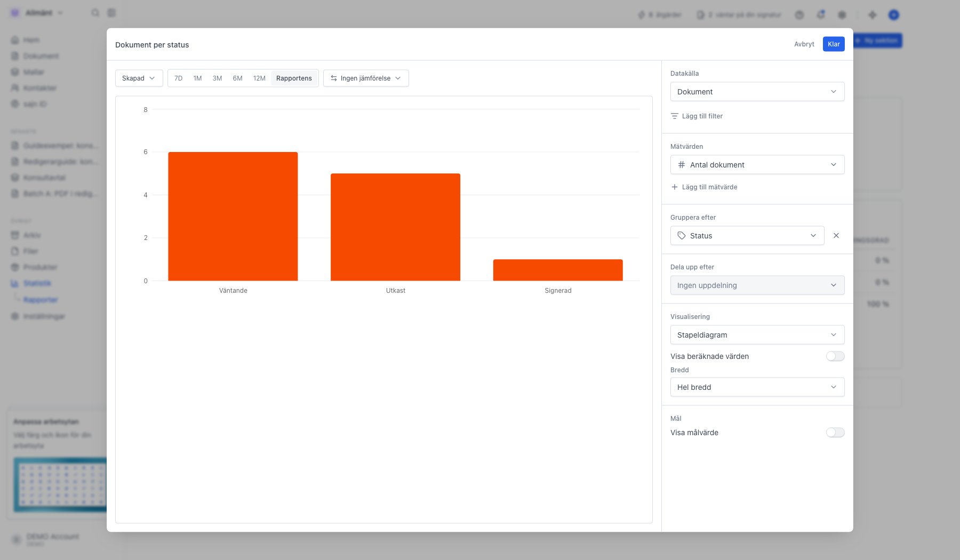
Task: Click the hash icon in Antal dokument
Action: point(682,165)
